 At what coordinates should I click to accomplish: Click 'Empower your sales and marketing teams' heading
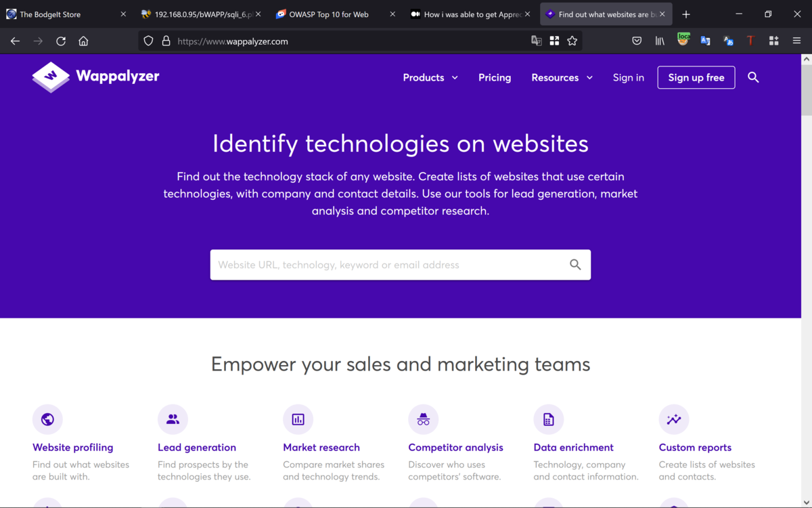point(401,364)
